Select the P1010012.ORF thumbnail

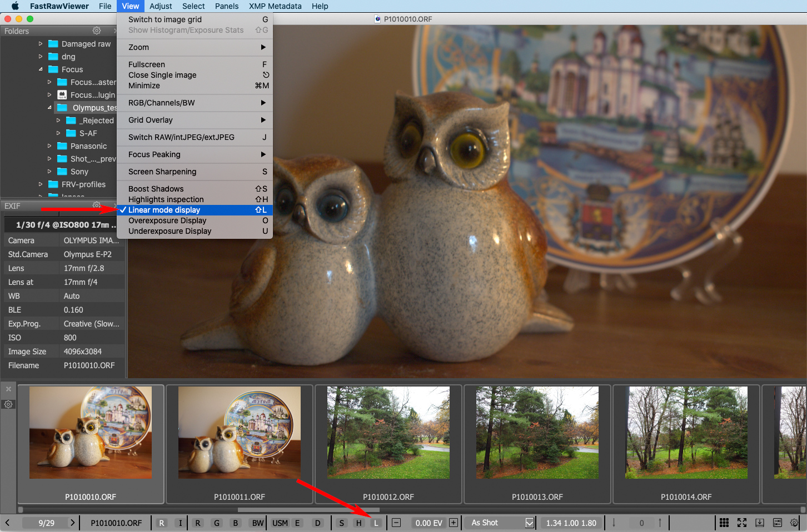388,433
